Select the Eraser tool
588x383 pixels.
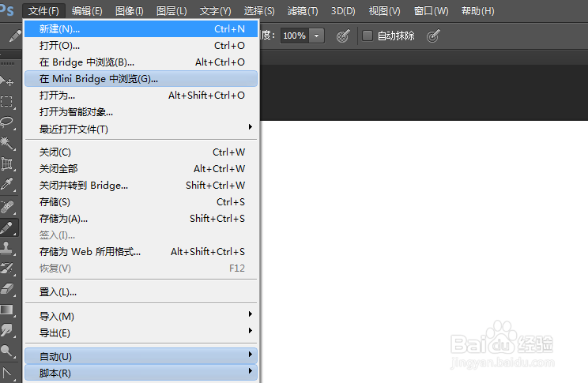7,289
